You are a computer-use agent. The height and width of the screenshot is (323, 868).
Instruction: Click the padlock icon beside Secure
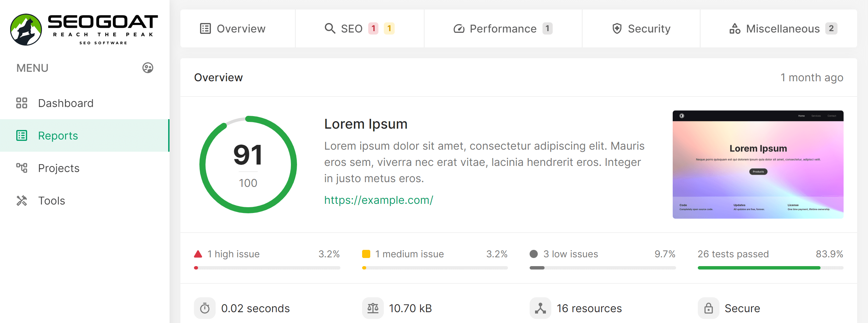[708, 308]
